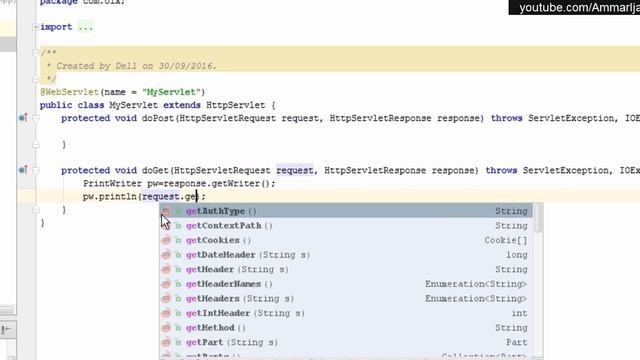The image size is (640, 360).
Task: Choose getMethod() from completion popup
Action: pos(346,328)
